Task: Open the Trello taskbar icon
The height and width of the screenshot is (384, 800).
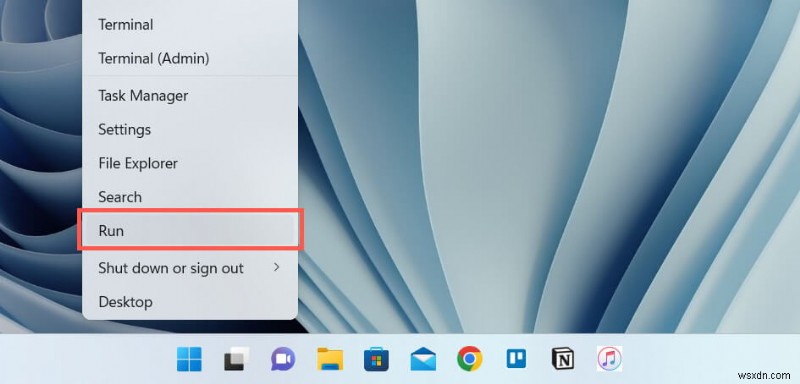Action: point(516,359)
